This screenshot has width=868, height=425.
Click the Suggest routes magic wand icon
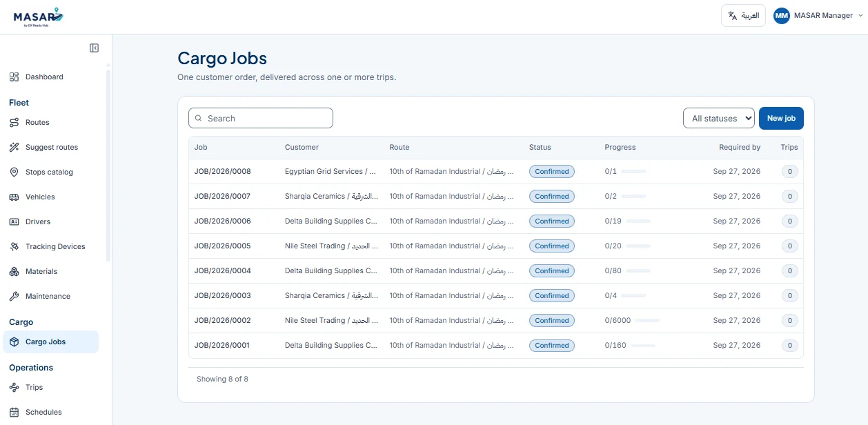(x=14, y=148)
